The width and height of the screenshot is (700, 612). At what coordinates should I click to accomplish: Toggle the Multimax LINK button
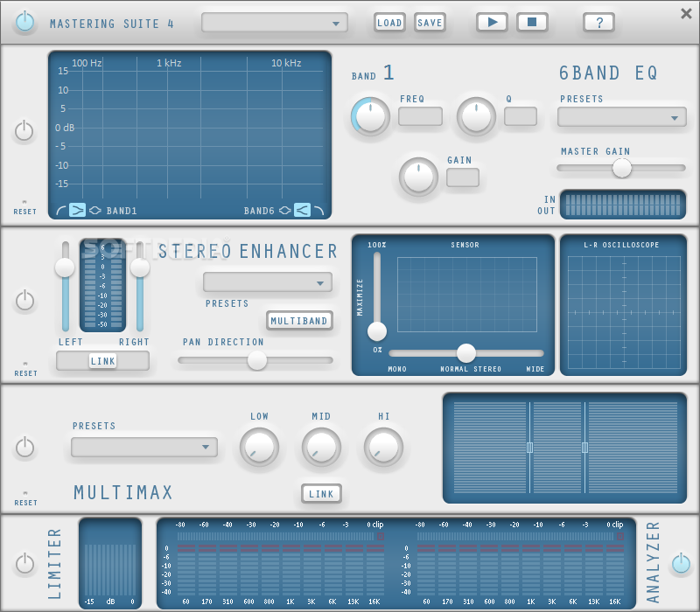pos(321,494)
